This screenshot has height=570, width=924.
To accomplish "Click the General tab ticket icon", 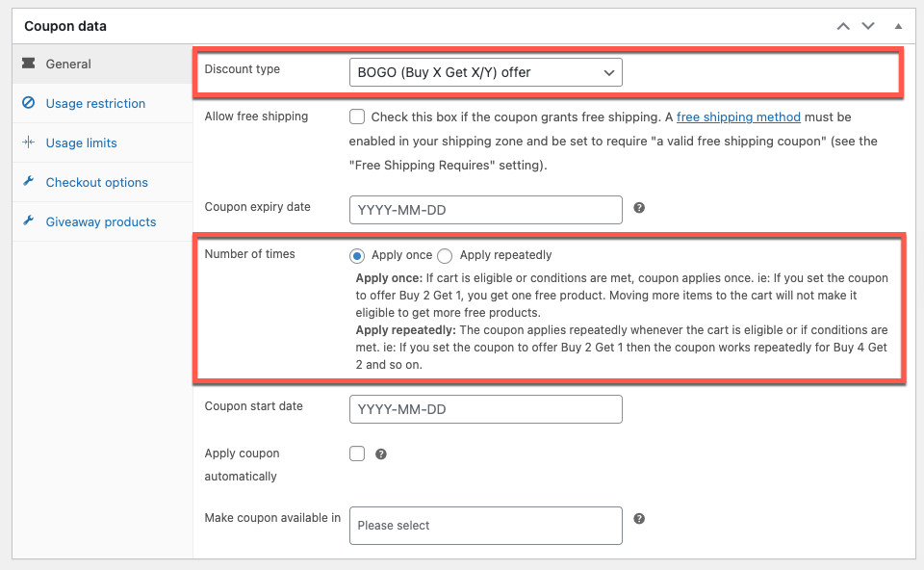I will (x=28, y=64).
